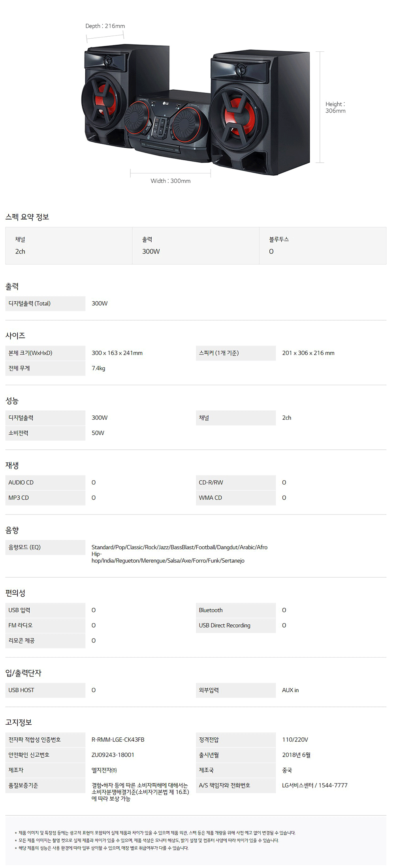The height and width of the screenshot is (868, 395).
Task: Click the LG logo on the center unit
Action: point(166,104)
